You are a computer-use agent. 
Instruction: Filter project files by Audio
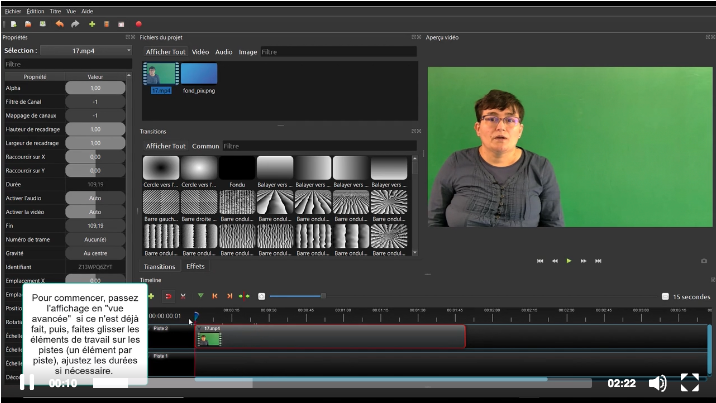224,52
